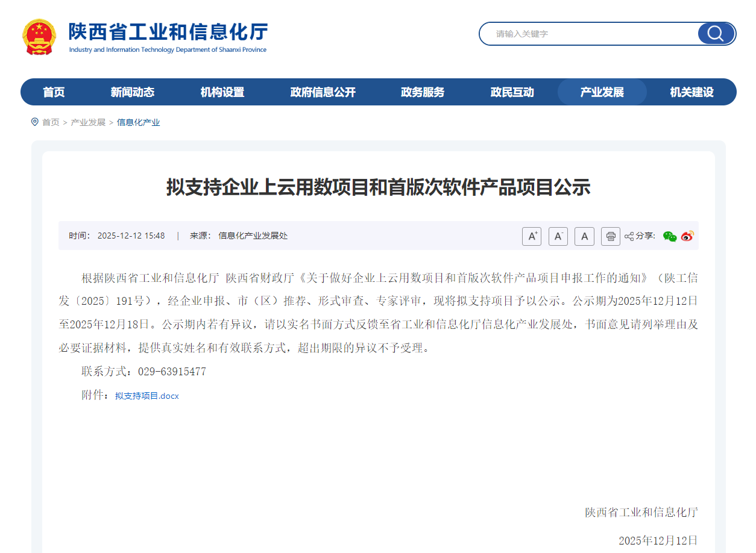Go to 首页 via the breadcrumb

(x=51, y=122)
